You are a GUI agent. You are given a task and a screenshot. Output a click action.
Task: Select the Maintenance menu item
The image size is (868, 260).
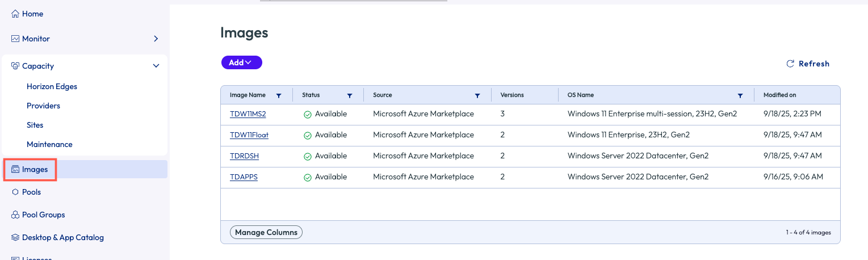(x=49, y=144)
